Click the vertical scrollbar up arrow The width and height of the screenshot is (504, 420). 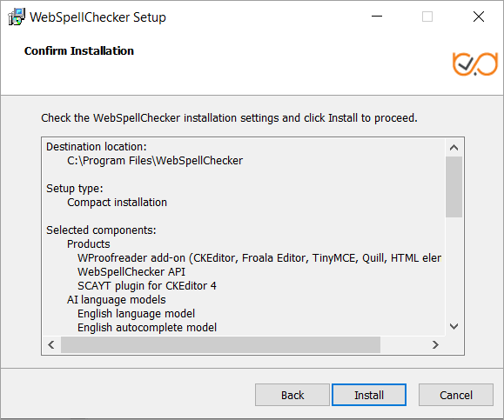click(x=454, y=147)
